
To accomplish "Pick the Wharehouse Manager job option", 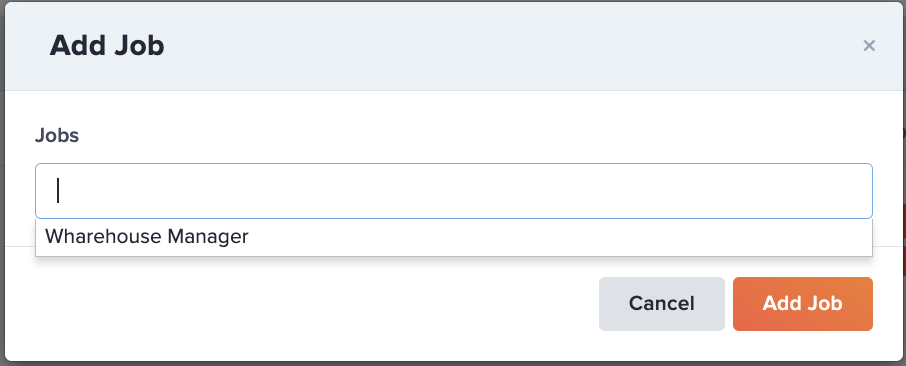I will [454, 236].
